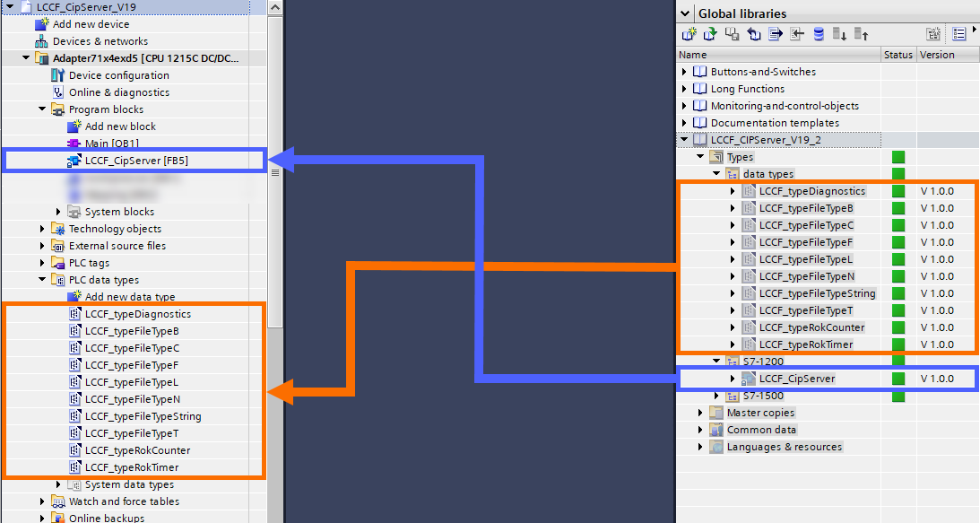Click Devices & networks icon
Viewport: 980px width, 523px height.
(x=41, y=41)
